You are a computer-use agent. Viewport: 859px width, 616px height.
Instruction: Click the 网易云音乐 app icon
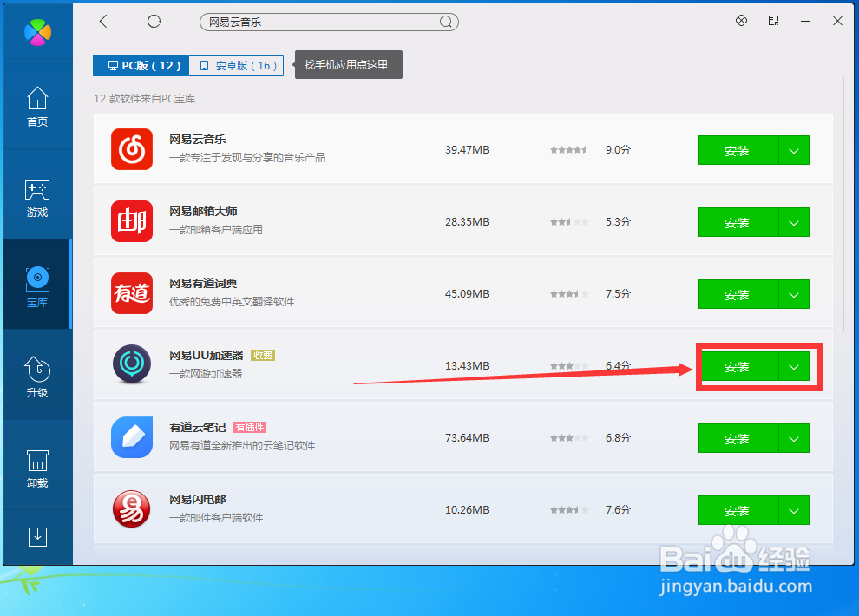coord(132,149)
